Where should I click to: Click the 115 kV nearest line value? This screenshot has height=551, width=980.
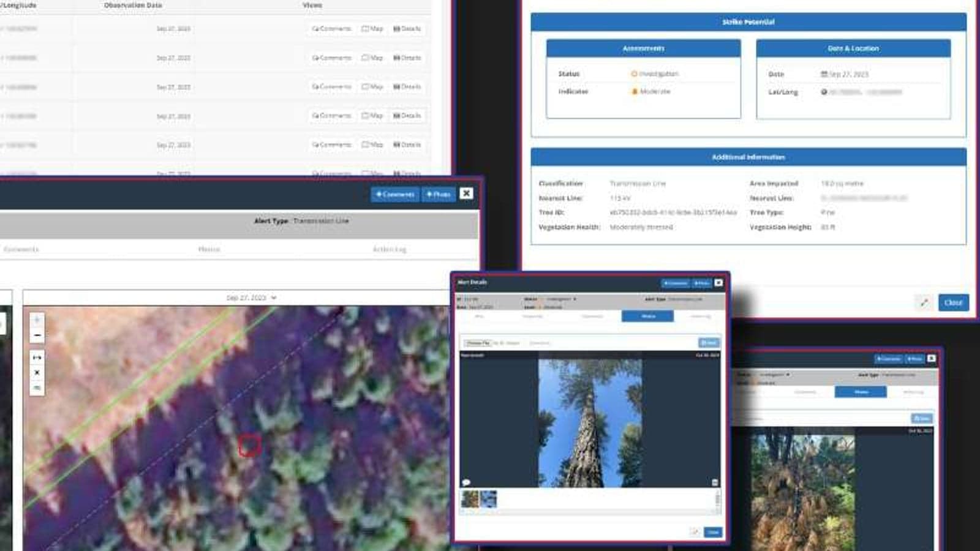(x=620, y=198)
